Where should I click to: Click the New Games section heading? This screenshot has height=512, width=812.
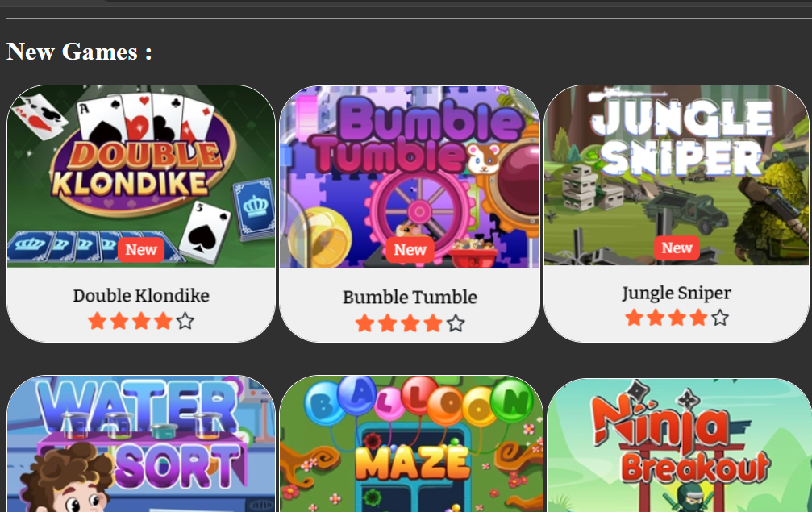(79, 52)
